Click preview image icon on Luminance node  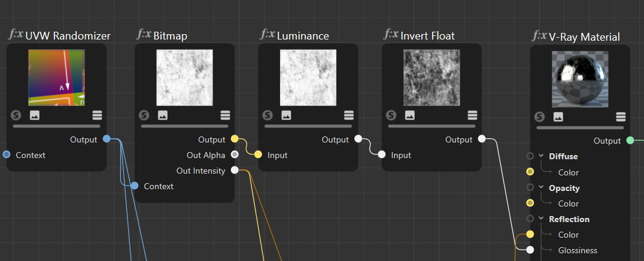[x=286, y=115]
